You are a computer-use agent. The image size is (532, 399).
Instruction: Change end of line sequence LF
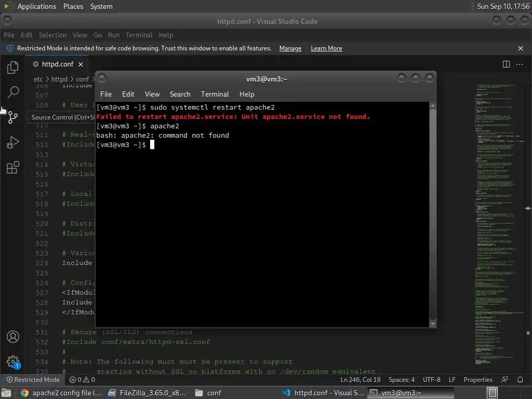[x=452, y=380]
